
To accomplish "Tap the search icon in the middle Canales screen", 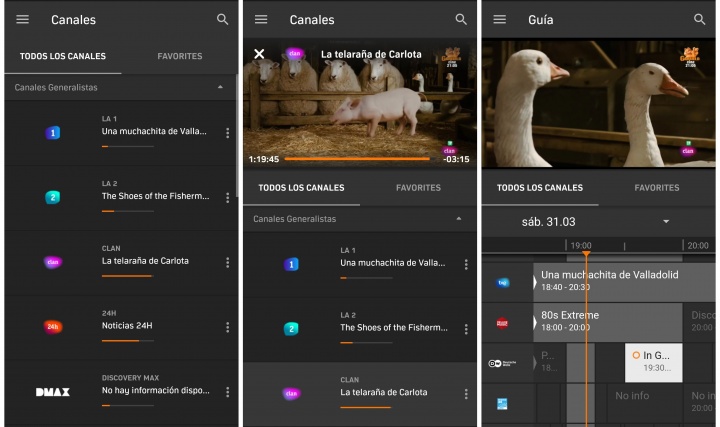I will pyautogui.click(x=461, y=19).
